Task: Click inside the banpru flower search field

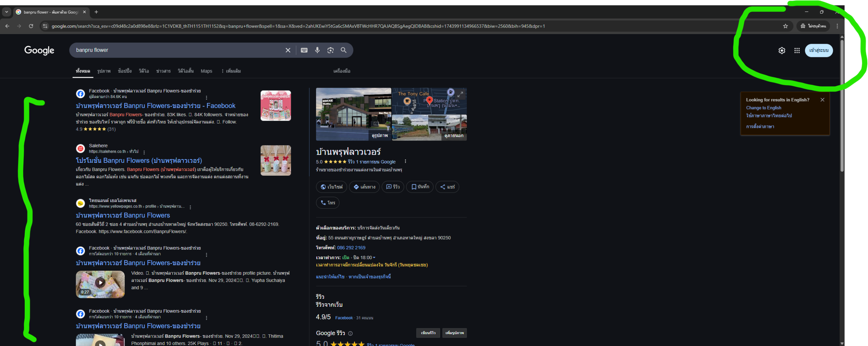Action: point(176,50)
